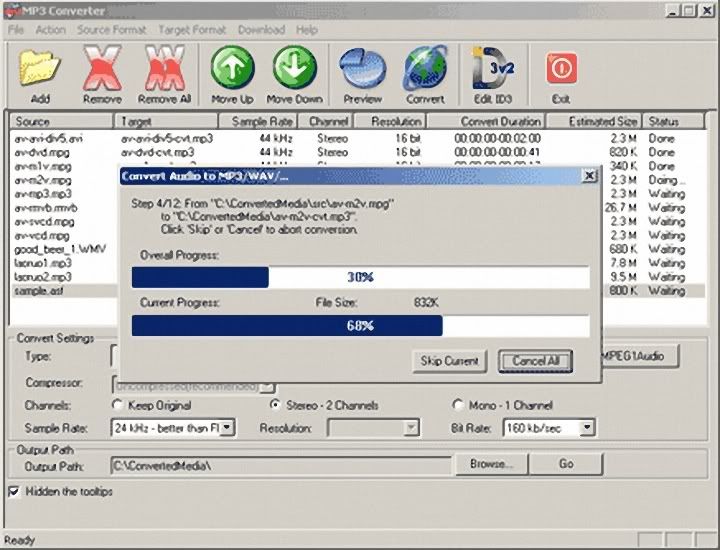Open the Download menu

(x=261, y=30)
